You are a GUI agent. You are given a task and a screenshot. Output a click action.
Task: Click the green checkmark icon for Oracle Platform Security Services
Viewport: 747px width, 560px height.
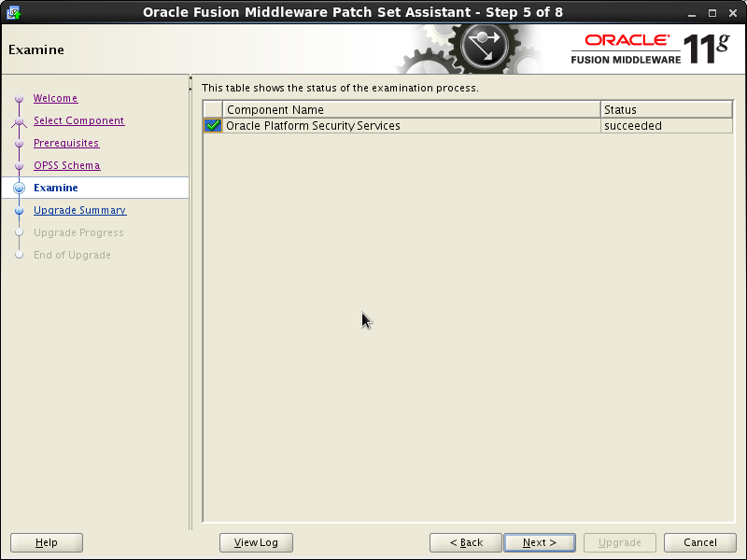213,126
